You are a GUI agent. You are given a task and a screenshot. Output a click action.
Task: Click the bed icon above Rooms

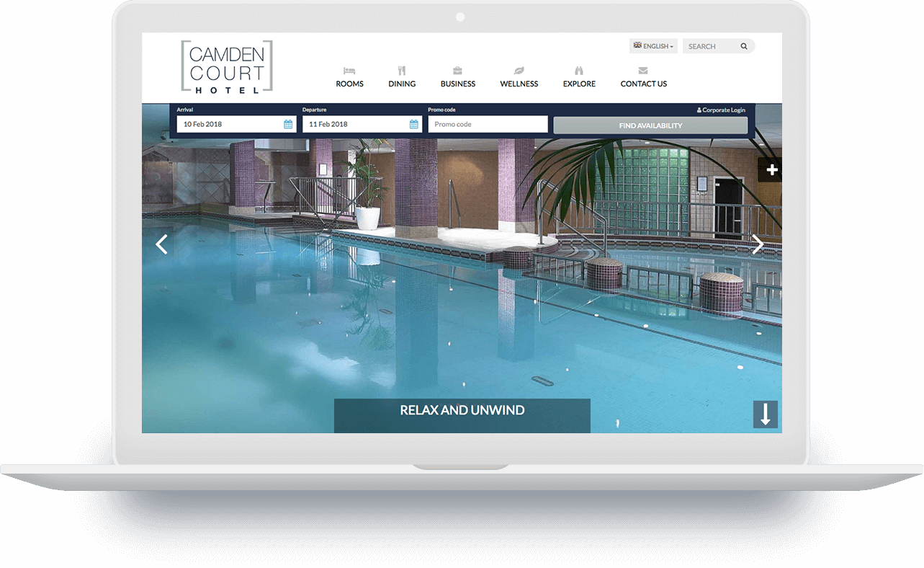(349, 71)
